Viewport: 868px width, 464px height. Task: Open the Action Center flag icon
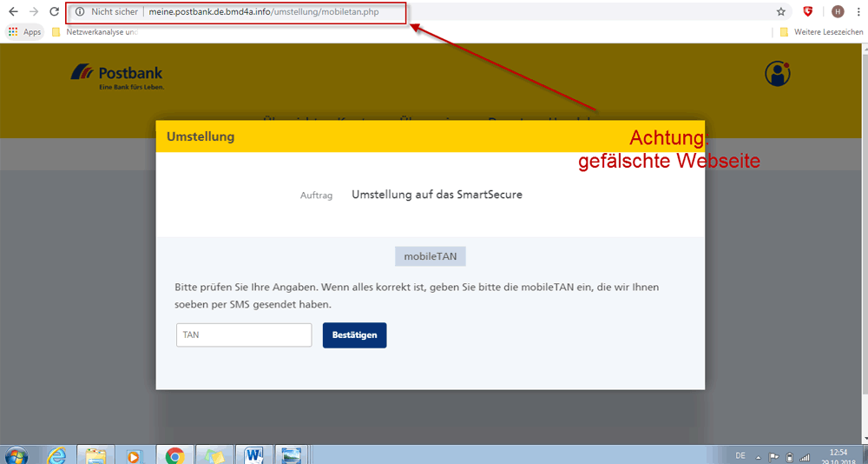[773, 456]
